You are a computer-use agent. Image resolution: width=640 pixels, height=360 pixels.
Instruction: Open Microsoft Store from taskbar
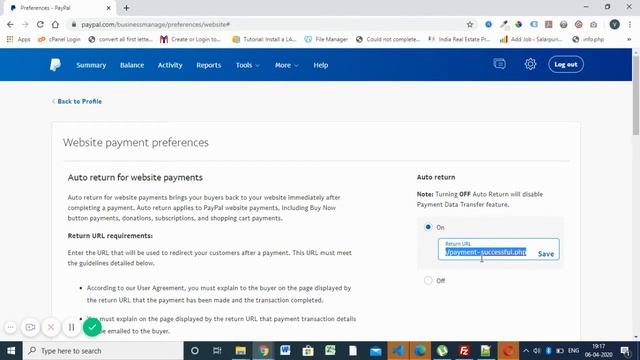308,351
